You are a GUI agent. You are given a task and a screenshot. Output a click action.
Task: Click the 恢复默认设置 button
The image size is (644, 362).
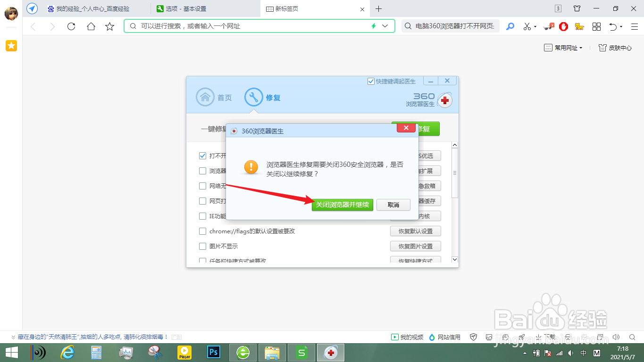(416, 231)
